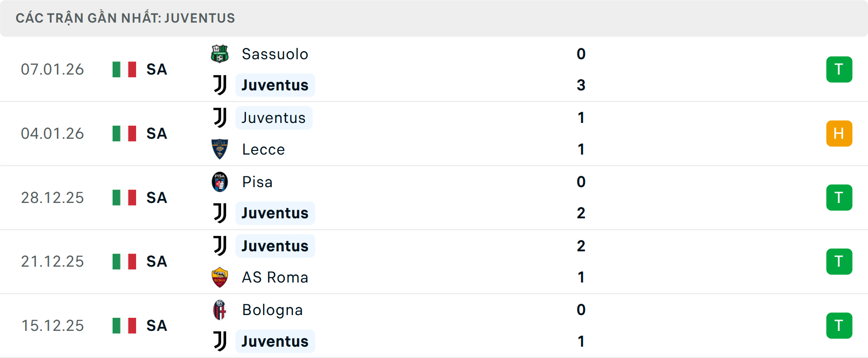
Task: Click the Italian flag beside 15.12.25
Action: 124,325
